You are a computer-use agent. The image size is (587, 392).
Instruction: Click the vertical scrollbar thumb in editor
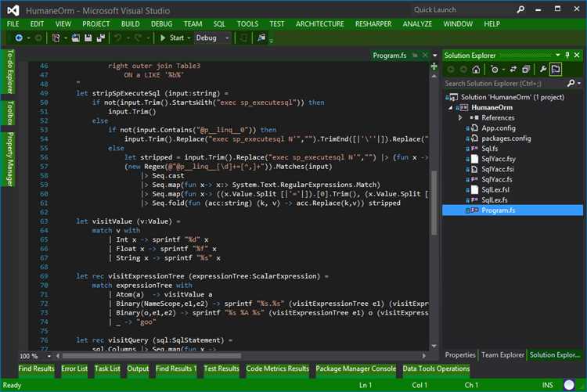tap(434, 203)
